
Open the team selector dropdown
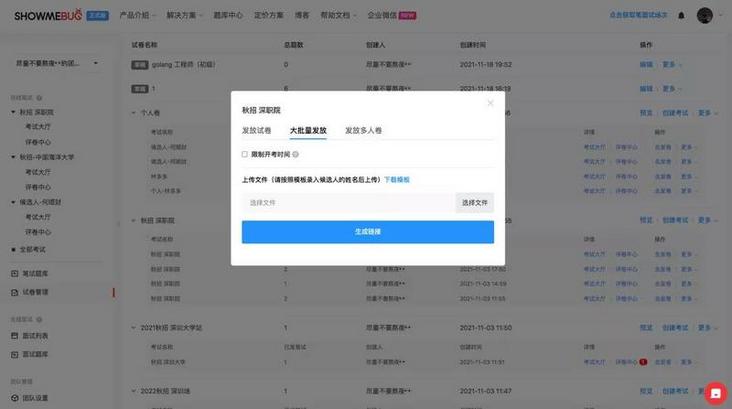tap(56, 63)
